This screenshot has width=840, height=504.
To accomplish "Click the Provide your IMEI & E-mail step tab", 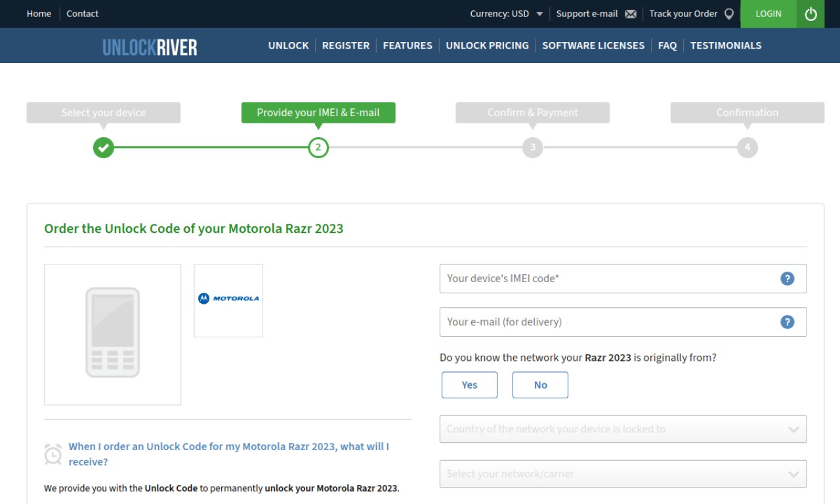I will tap(318, 113).
